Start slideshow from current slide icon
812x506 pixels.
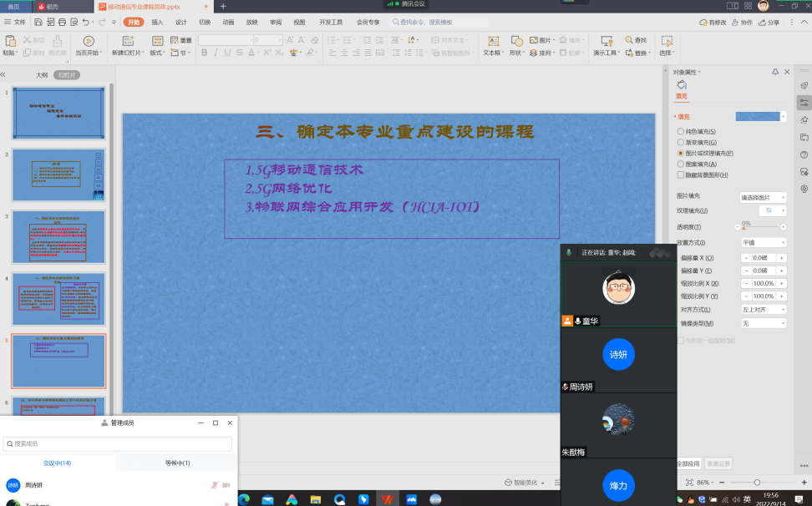[x=88, y=41]
